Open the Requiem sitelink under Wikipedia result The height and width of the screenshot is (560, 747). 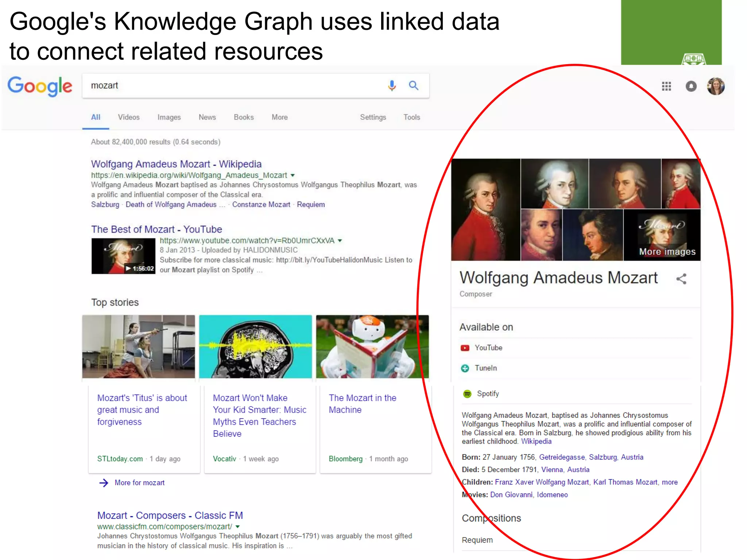point(311,205)
